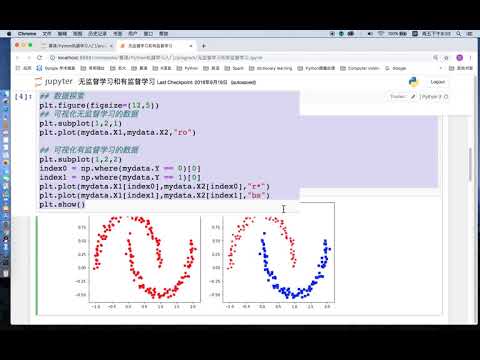The image size is (480, 360).
Task: Click the Jupyter logo
Action: [53, 82]
